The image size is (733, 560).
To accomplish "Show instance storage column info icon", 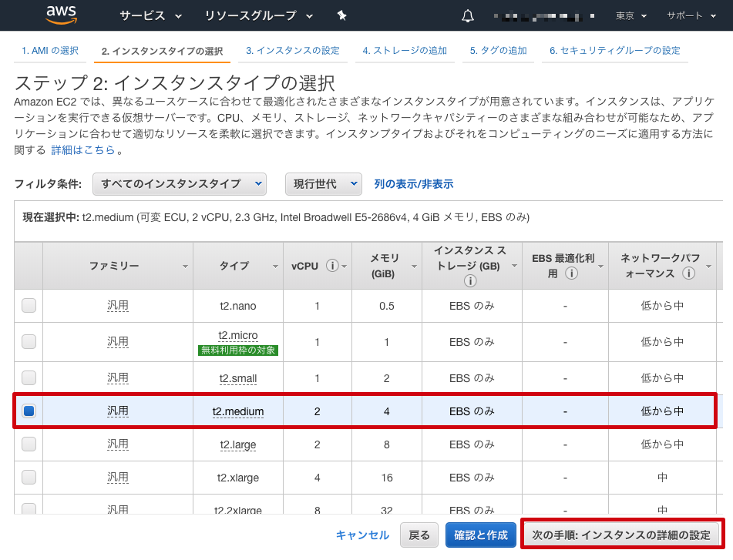I will click(470, 280).
